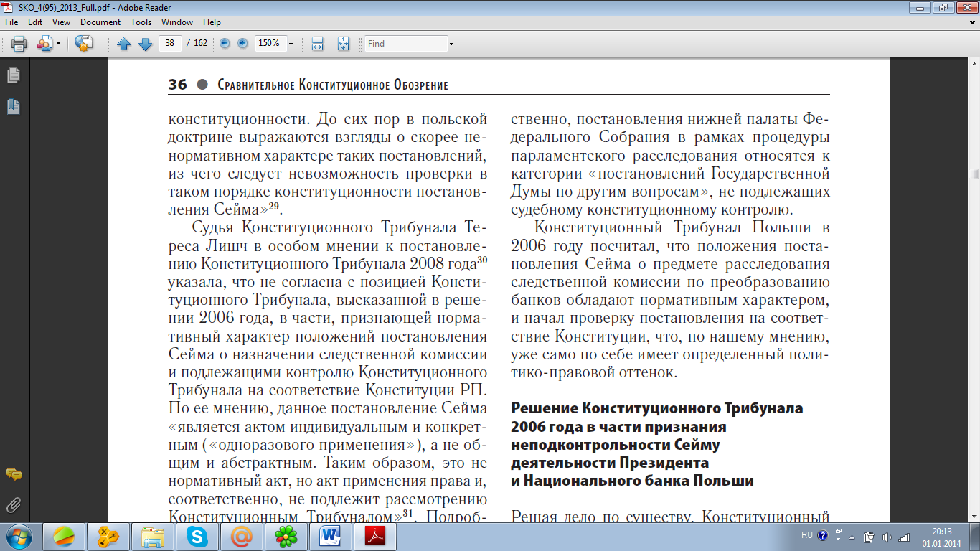Click the Fit Width scrolling icon
This screenshot has height=551, width=980.
click(318, 44)
